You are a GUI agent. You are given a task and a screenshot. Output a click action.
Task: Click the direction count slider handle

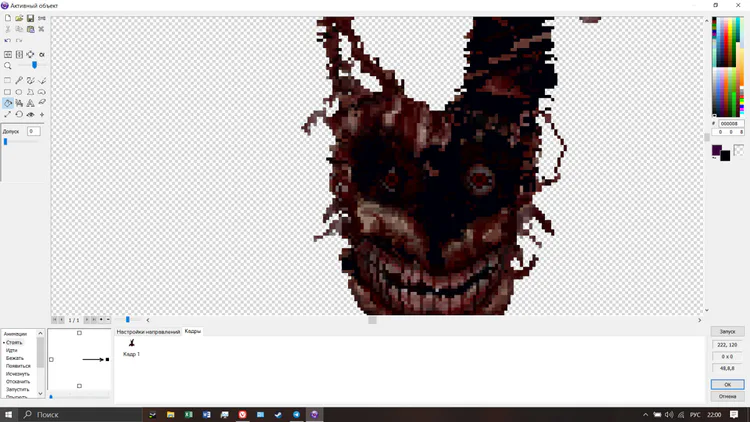tap(51, 397)
